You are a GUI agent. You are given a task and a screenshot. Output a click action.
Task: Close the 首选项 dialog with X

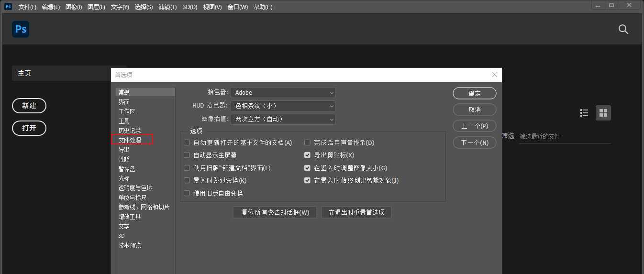494,75
